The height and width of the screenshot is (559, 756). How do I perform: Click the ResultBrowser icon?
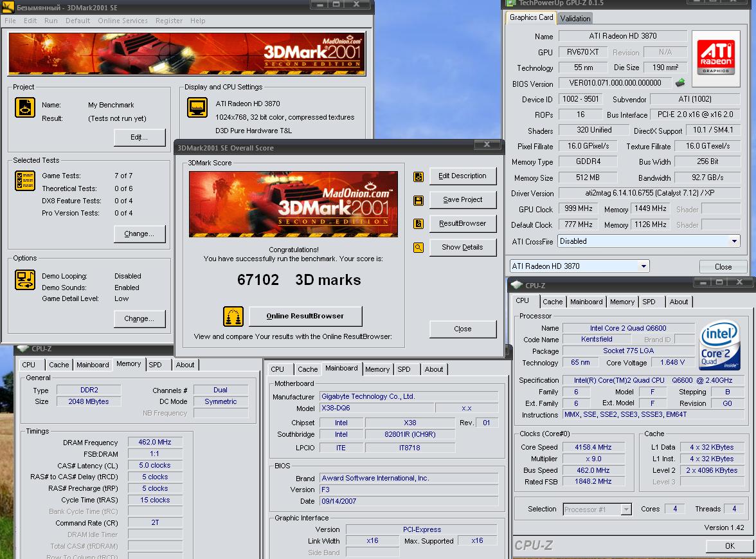point(419,224)
